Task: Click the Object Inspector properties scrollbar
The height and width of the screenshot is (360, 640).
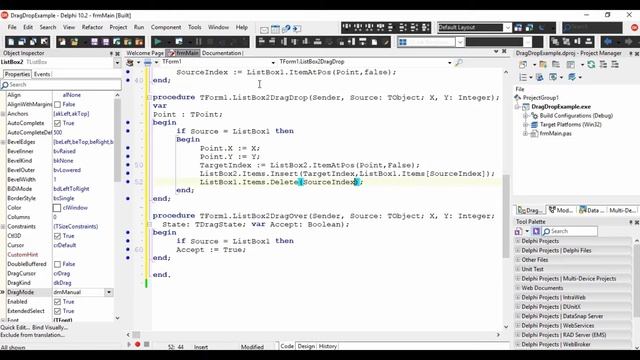Action: [118, 141]
